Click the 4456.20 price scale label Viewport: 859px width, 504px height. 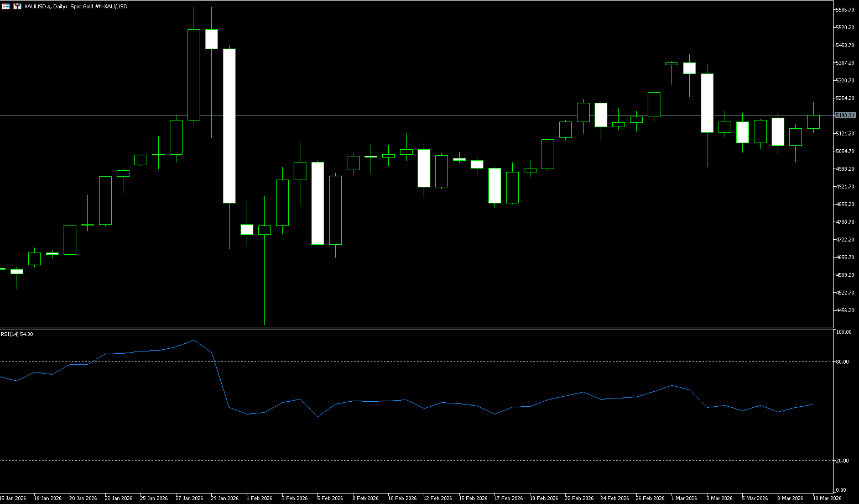click(x=845, y=311)
